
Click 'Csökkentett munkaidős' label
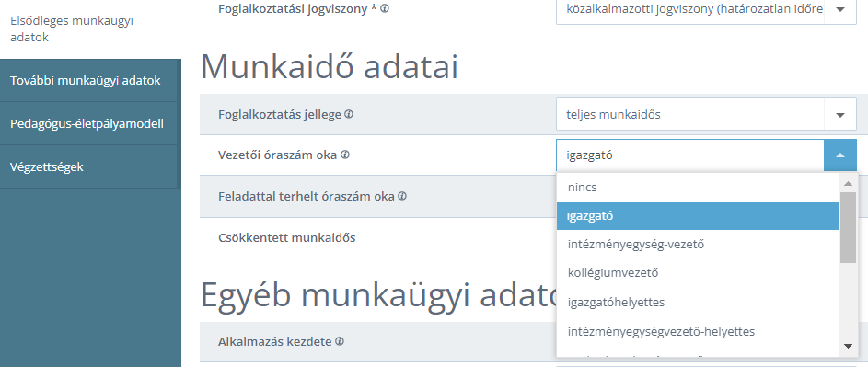(x=287, y=238)
